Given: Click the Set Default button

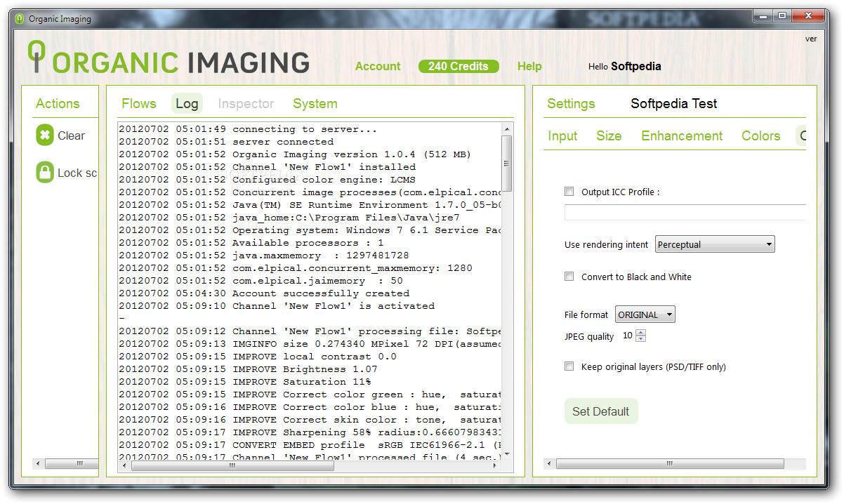Looking at the screenshot, I should (601, 411).
